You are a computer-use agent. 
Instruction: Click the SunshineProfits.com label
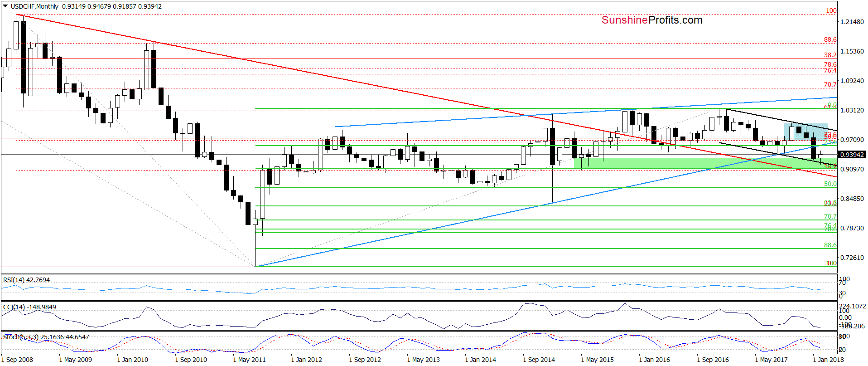[652, 20]
